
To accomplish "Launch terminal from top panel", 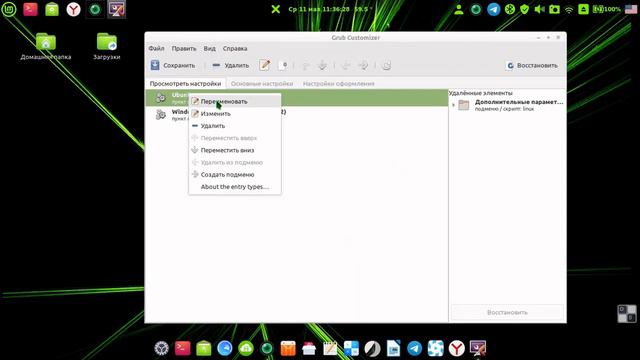I will click(x=30, y=9).
